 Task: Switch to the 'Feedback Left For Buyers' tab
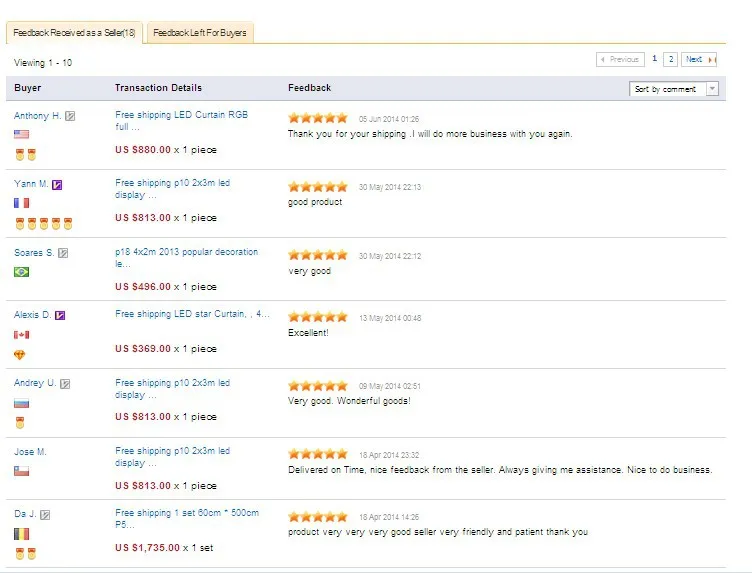200,33
